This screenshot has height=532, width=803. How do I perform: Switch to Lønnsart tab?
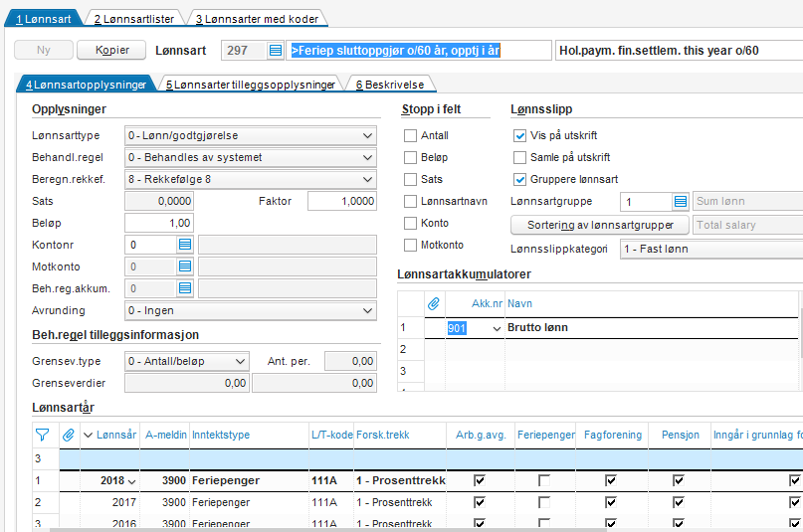coord(43,19)
